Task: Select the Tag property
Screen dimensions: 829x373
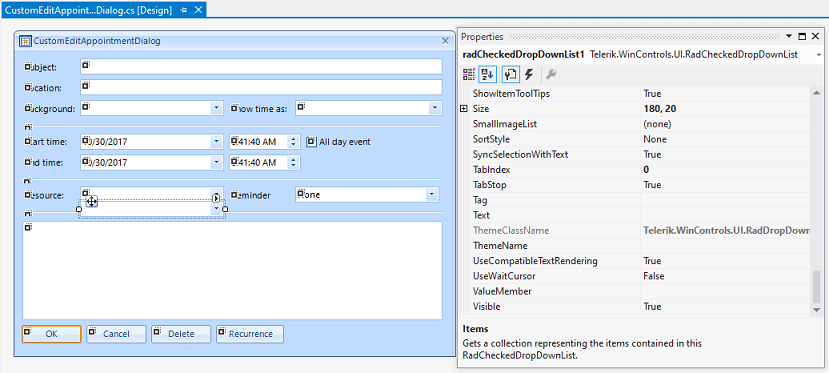Action: pos(480,200)
